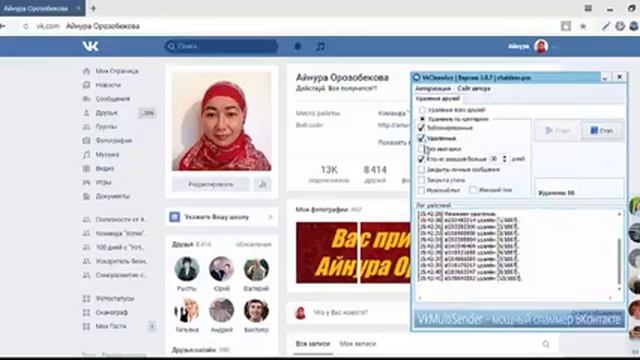Uncheck the Заблокированные checkbox
Image resolution: width=640 pixels, height=360 pixels.
click(x=422, y=128)
